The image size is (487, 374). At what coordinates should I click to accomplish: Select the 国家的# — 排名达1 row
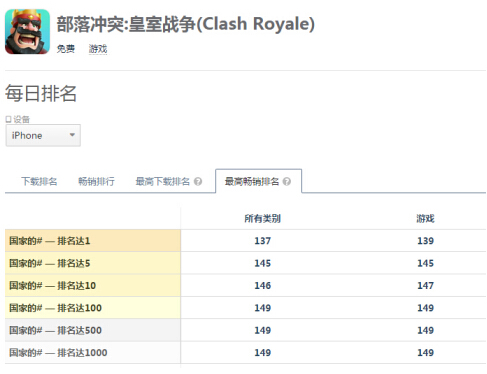point(245,241)
